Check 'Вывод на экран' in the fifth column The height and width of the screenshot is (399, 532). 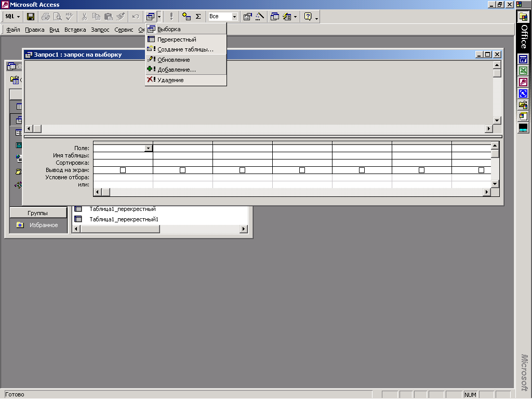pyautogui.click(x=362, y=170)
